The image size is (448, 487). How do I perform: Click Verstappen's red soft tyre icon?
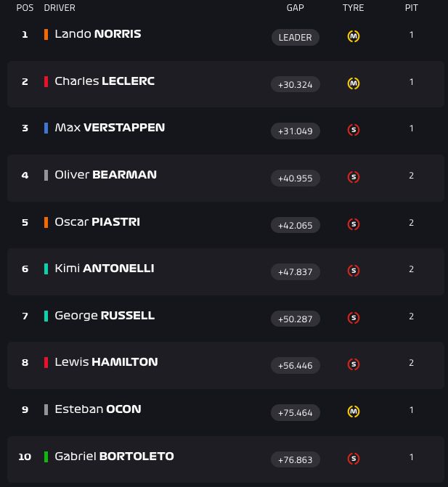click(354, 130)
